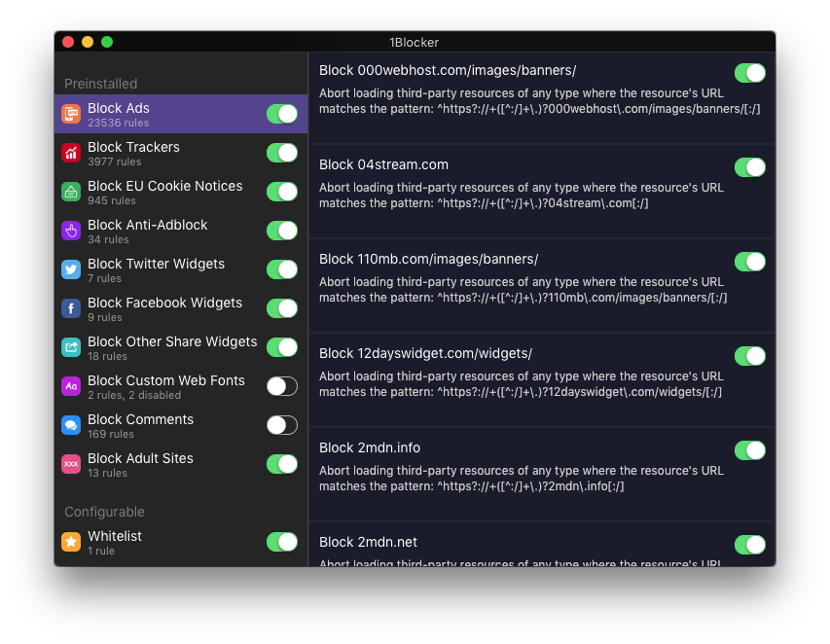Image resolution: width=830 pixels, height=644 pixels.
Task: Select the Block 2mdn.info rule title
Action: point(370,447)
